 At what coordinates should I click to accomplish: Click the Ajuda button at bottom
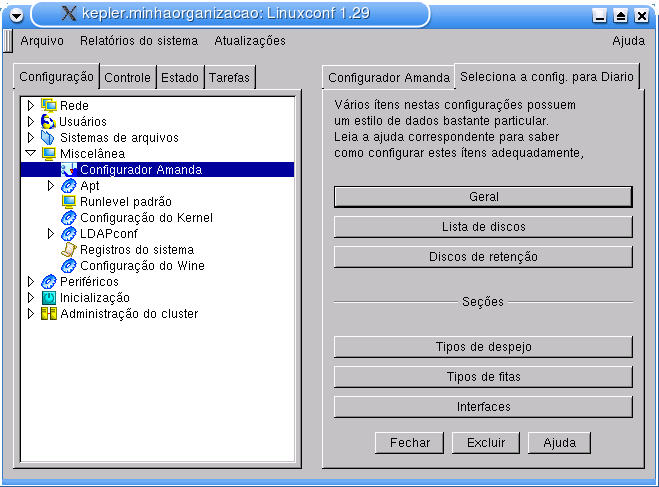point(559,443)
